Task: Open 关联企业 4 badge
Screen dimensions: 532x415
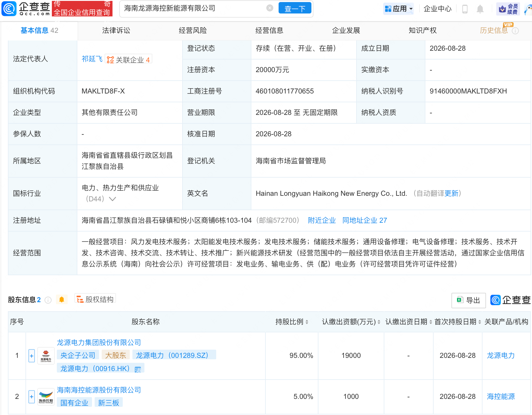Action: pos(128,59)
